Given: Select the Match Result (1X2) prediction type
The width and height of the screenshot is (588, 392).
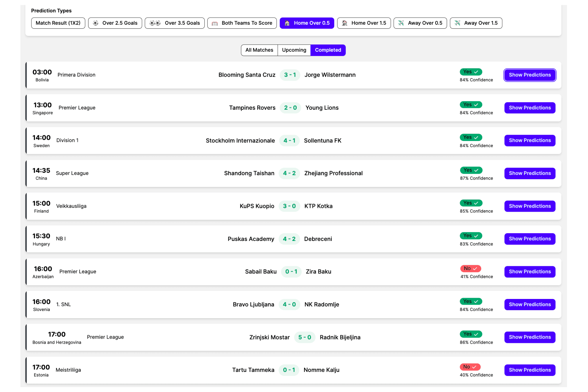Looking at the screenshot, I should tap(58, 23).
